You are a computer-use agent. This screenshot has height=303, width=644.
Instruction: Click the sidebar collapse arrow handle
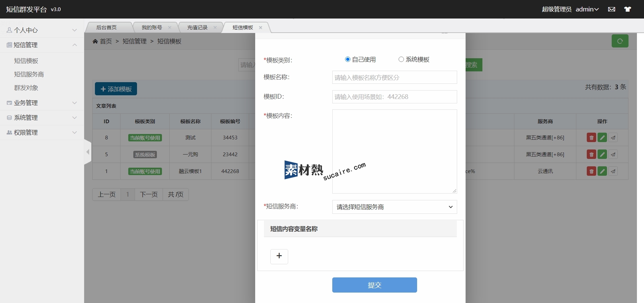coord(88,152)
